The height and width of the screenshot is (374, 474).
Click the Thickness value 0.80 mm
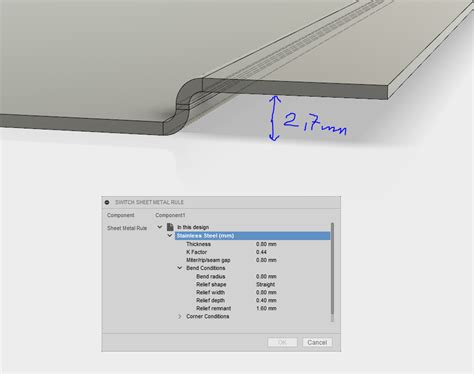[266, 244]
